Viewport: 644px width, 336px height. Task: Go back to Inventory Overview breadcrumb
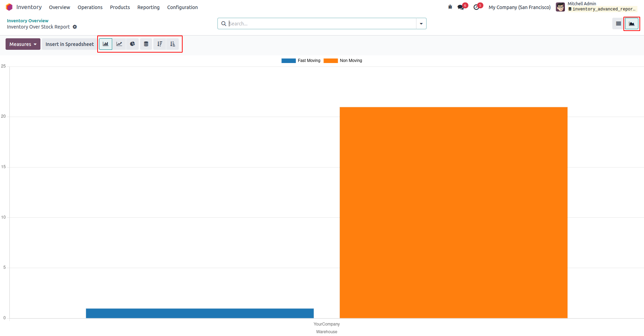28,21
